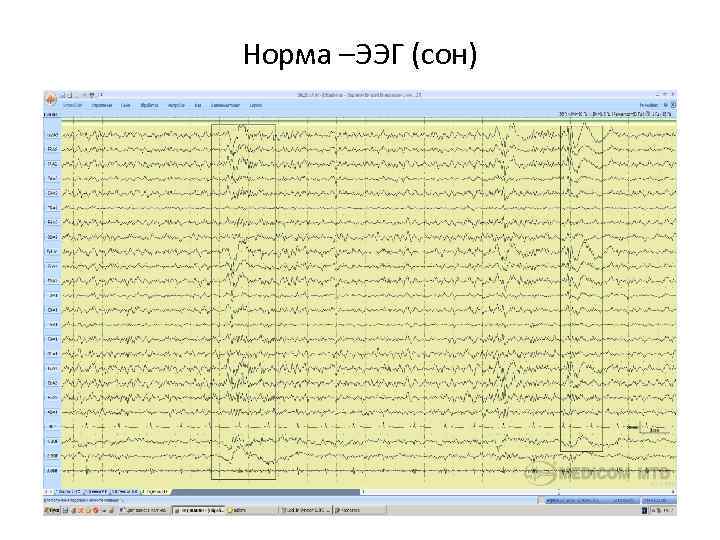
Task: Open the round application menu orb
Action: coord(51,98)
